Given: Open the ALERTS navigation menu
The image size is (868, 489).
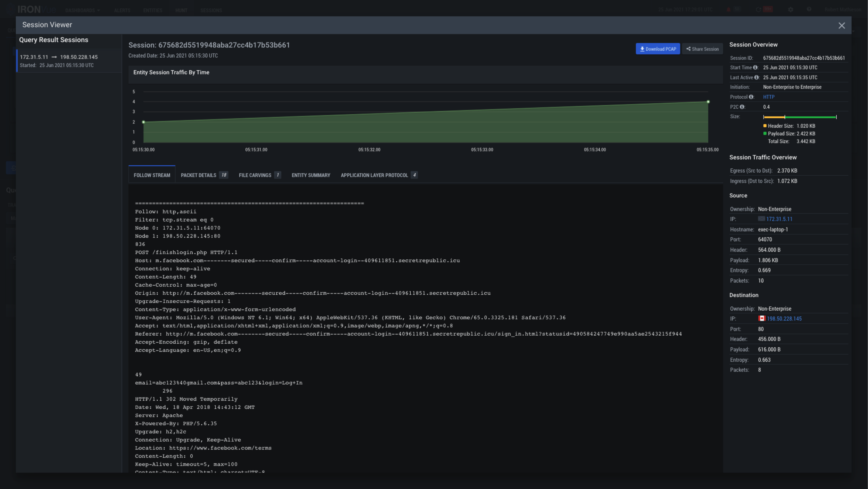Looking at the screenshot, I should tap(122, 10).
